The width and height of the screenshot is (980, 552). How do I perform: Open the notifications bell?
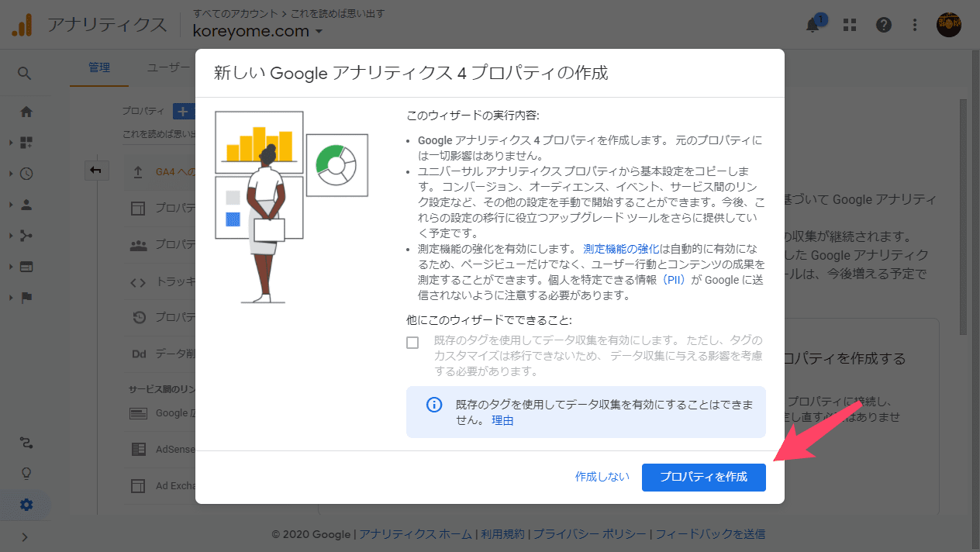pyautogui.click(x=813, y=25)
